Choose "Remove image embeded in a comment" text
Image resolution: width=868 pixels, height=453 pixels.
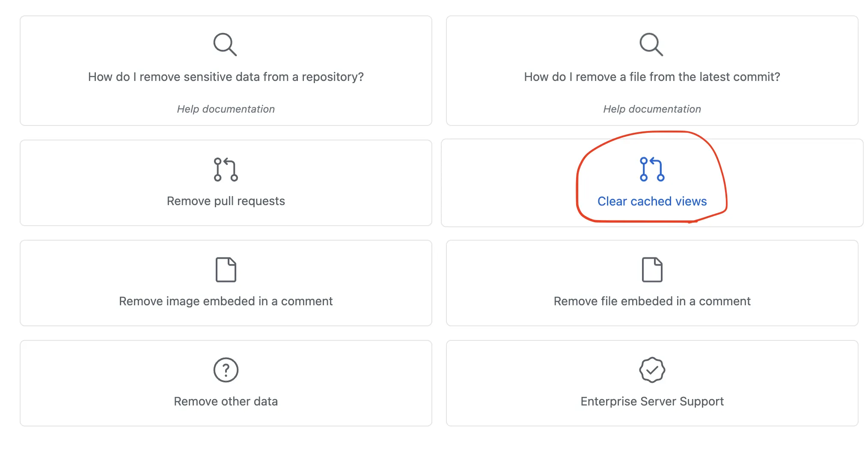coord(226,301)
